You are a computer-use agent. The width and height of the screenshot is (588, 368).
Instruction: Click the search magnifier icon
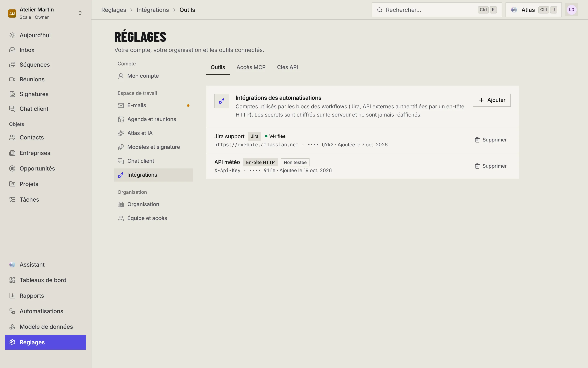(x=380, y=10)
